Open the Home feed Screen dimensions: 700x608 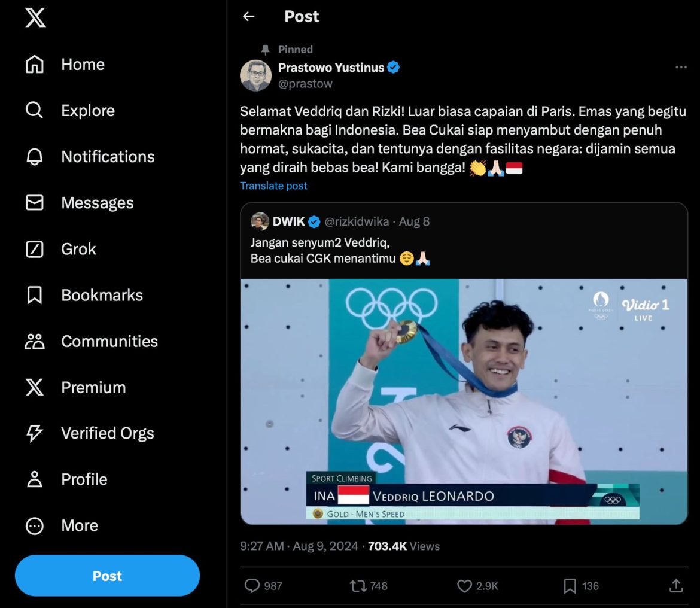(x=82, y=65)
